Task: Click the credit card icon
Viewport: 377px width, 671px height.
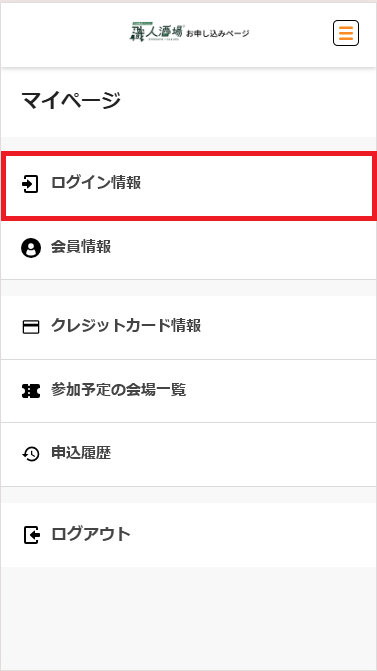Action: click(30, 327)
